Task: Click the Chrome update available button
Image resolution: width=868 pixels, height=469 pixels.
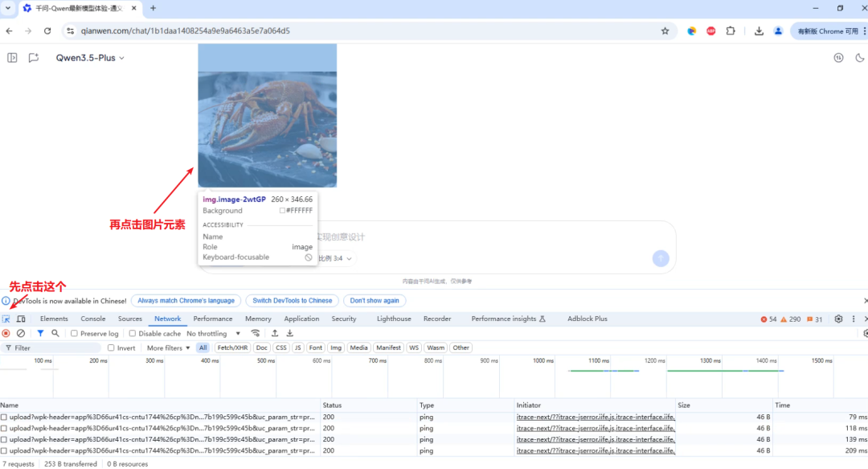Action: click(828, 31)
